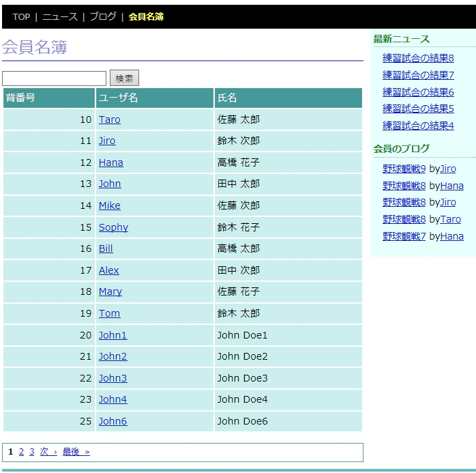This screenshot has height=473, width=476.
Task: Select name cell 田中 次郎
Action: [288, 270]
